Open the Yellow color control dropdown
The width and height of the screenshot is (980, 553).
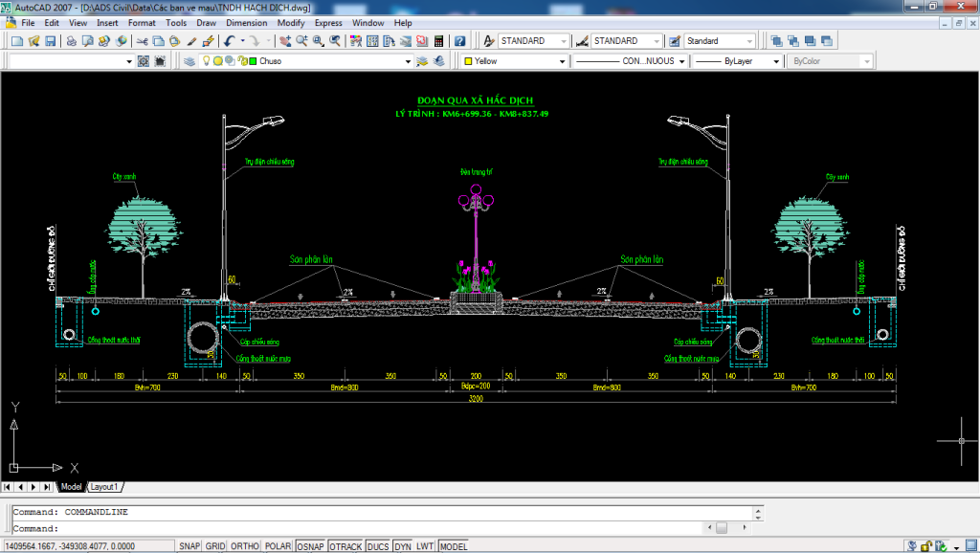tap(562, 61)
